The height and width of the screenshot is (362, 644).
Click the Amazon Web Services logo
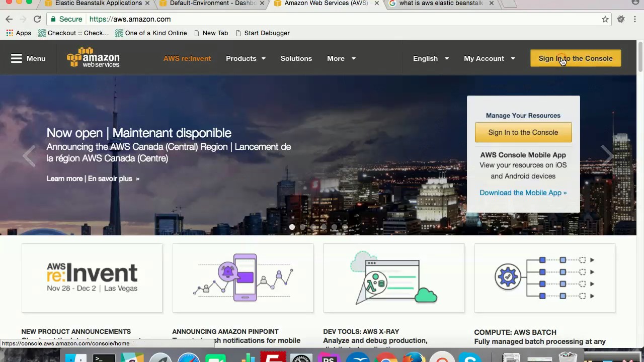93,57
